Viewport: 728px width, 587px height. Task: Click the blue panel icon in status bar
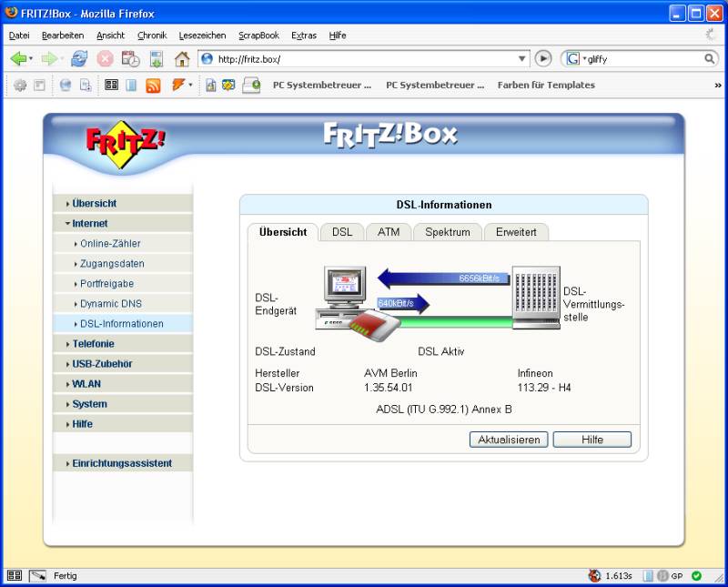648,576
